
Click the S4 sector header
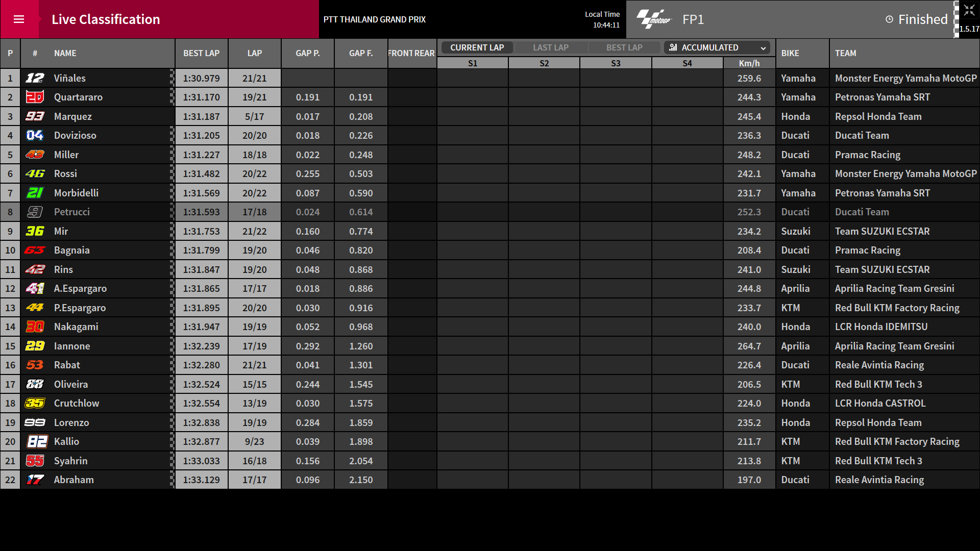click(688, 63)
